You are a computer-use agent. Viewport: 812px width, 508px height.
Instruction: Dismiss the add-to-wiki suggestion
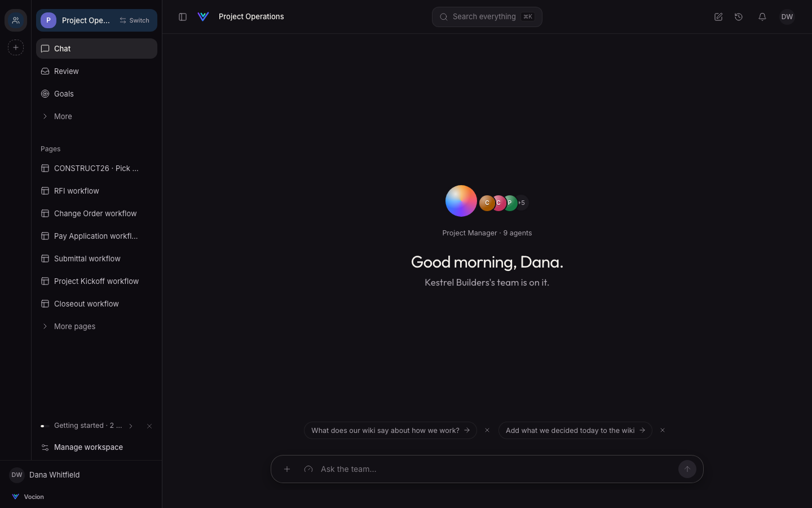tap(663, 430)
